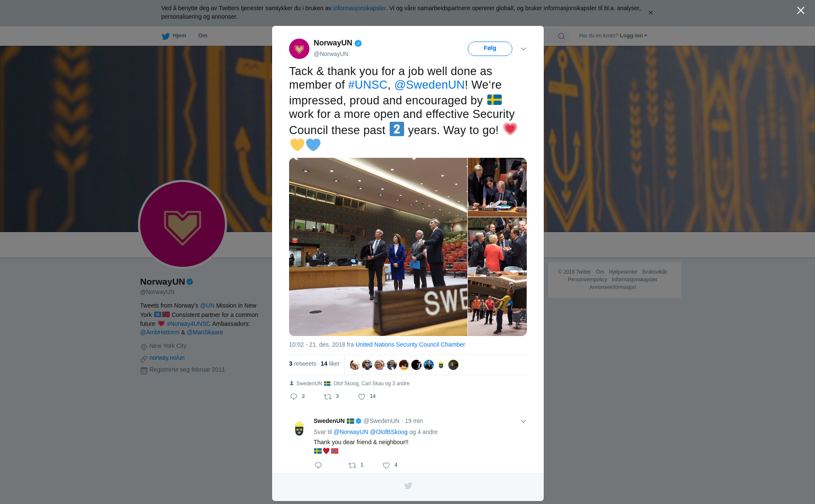The height and width of the screenshot is (504, 815).
Task: Like the NorwayUN tweet with heart
Action: pos(362,397)
